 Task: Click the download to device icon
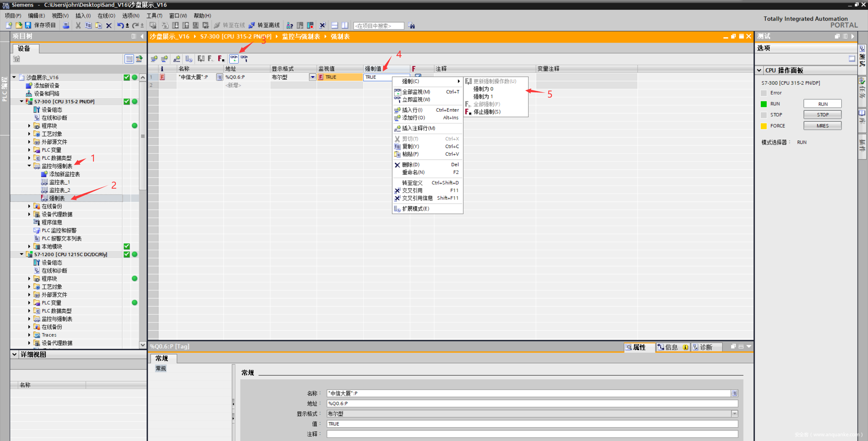[175, 25]
